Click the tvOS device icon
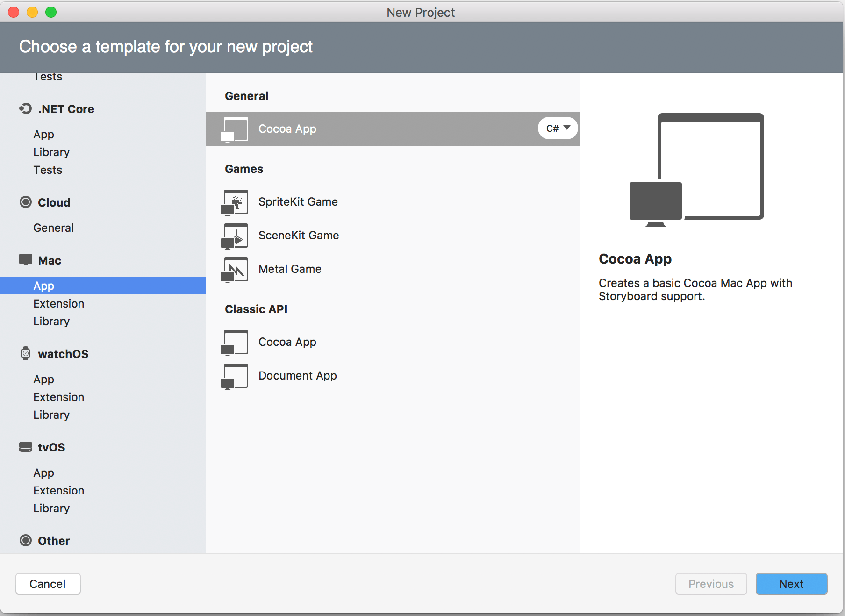The height and width of the screenshot is (616, 845). (26, 447)
